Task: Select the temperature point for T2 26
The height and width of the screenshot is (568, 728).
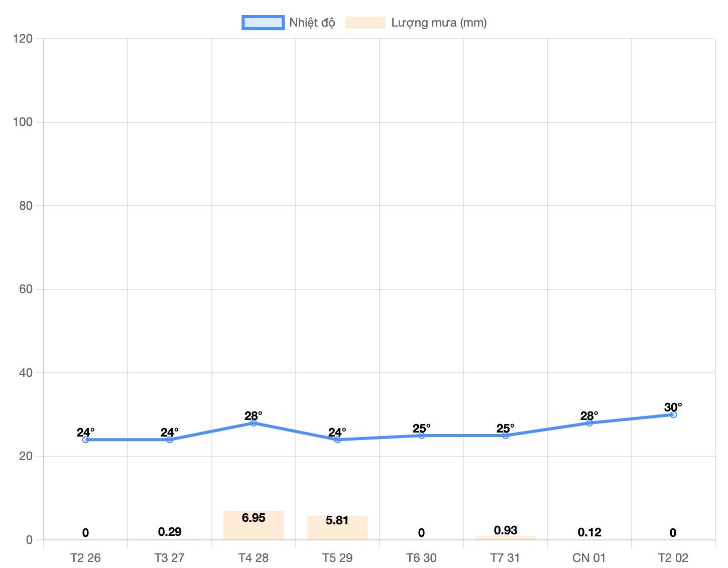Action: (86, 440)
